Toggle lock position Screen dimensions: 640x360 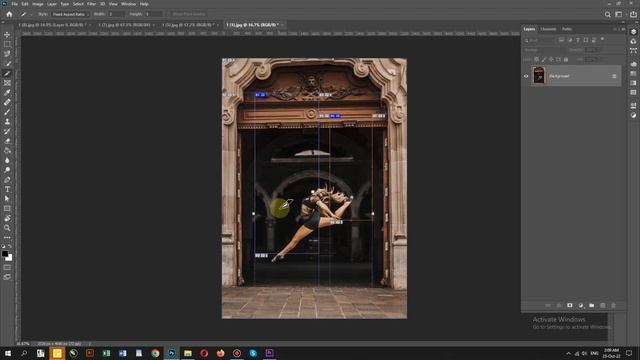[x=551, y=60]
